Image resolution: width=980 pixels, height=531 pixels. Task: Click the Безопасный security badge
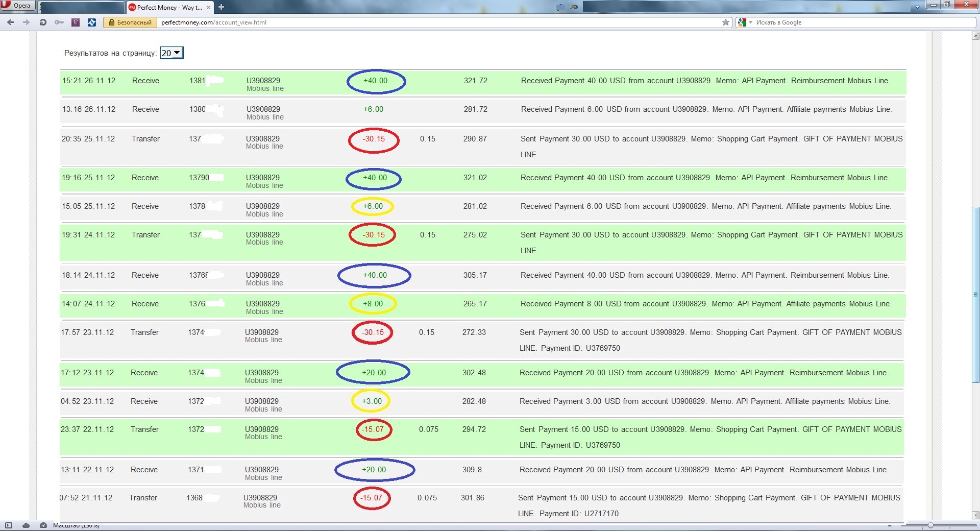[x=130, y=22]
